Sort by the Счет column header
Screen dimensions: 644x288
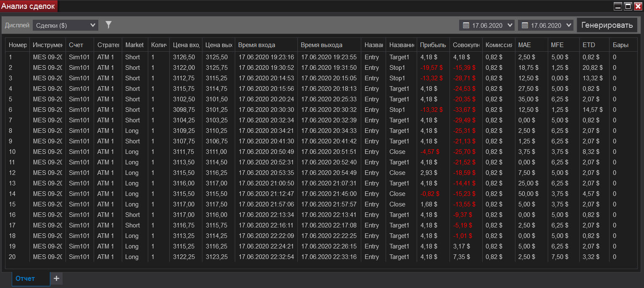(80, 45)
